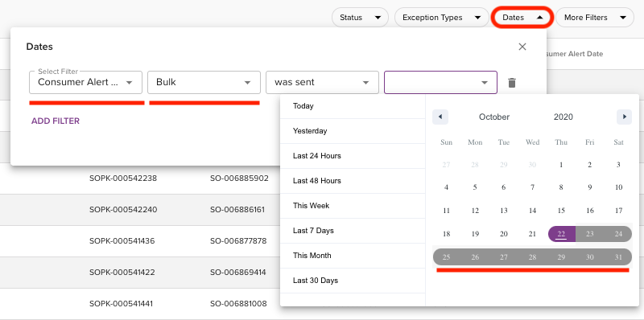Select October 21 in calendar

tap(532, 234)
